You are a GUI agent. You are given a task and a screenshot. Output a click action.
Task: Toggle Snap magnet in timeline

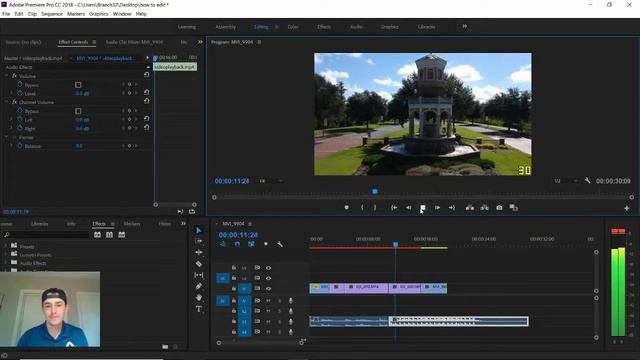pos(237,244)
